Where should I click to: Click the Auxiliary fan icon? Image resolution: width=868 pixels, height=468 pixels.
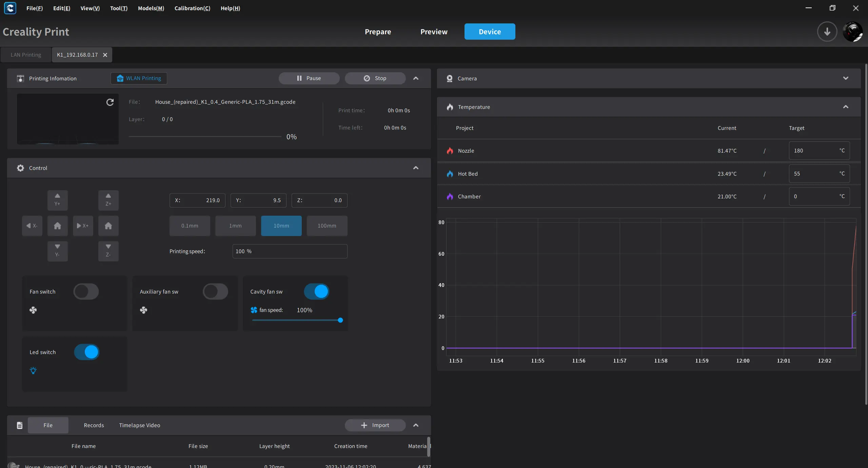tap(143, 310)
